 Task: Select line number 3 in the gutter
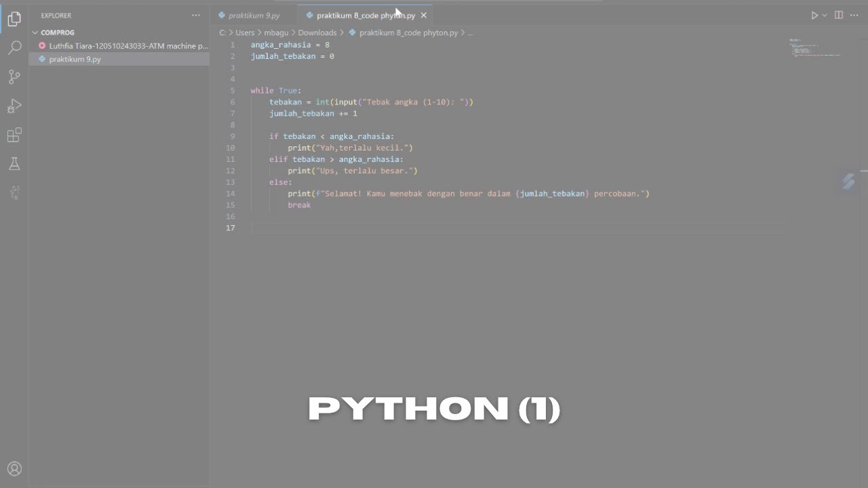[233, 68]
